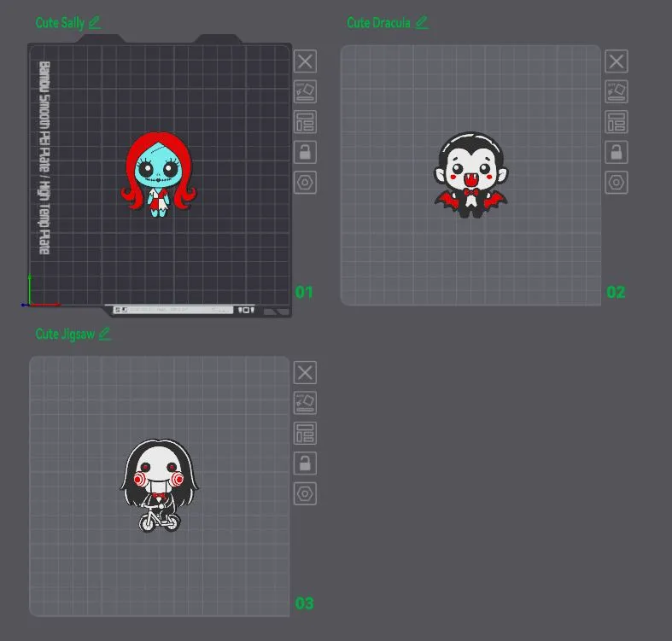The image size is (672, 641).
Task: Open plate settings for plate 03
Action: click(305, 493)
